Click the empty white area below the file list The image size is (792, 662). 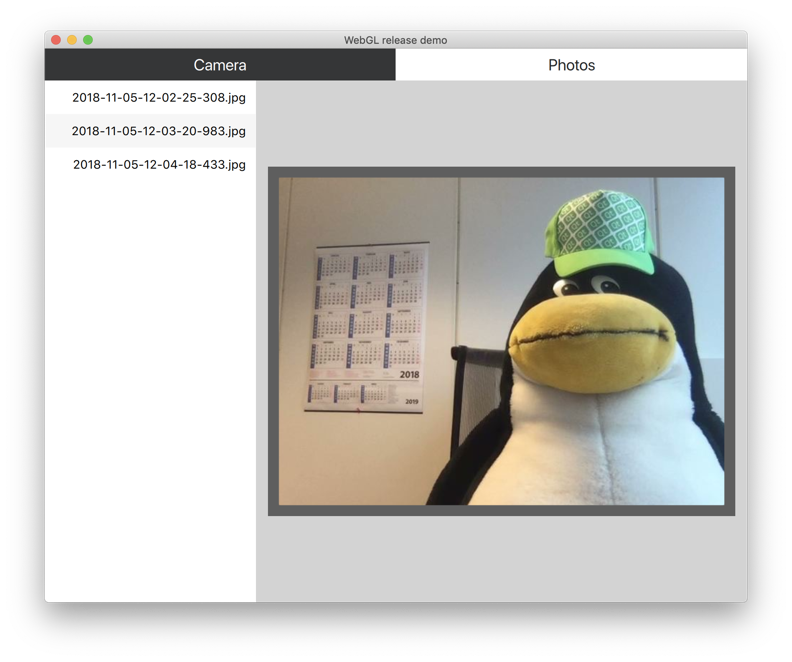point(150,400)
